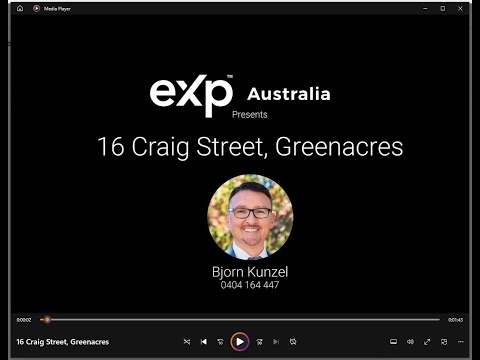Go to the Media Player home icon
480x360 pixels.
pyautogui.click(x=20, y=8)
